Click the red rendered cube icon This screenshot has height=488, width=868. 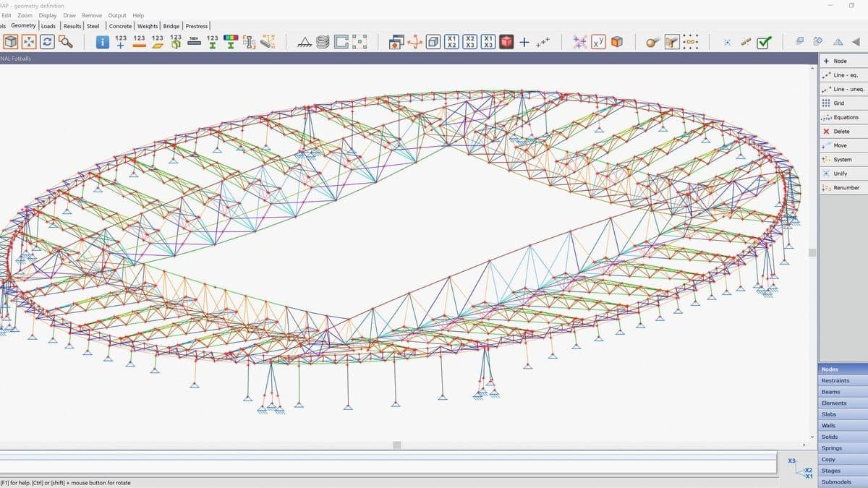507,42
